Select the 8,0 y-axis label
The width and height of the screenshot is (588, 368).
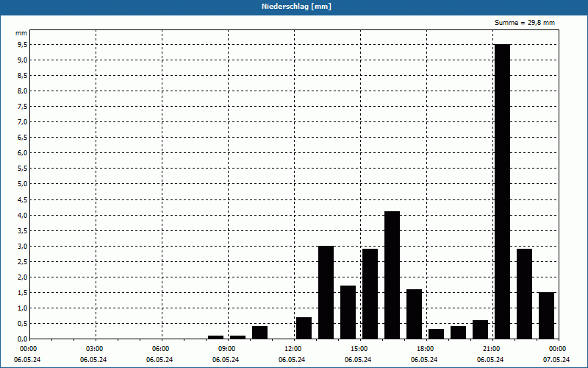(x=23, y=91)
